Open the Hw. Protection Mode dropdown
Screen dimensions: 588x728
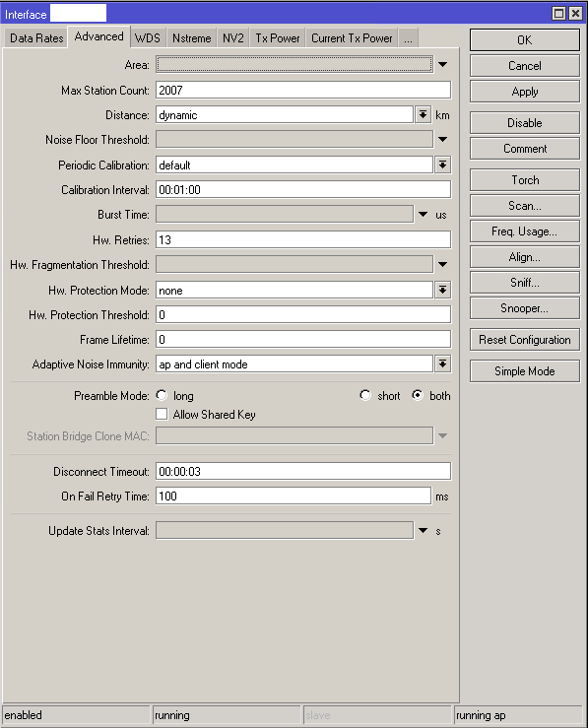[443, 291]
